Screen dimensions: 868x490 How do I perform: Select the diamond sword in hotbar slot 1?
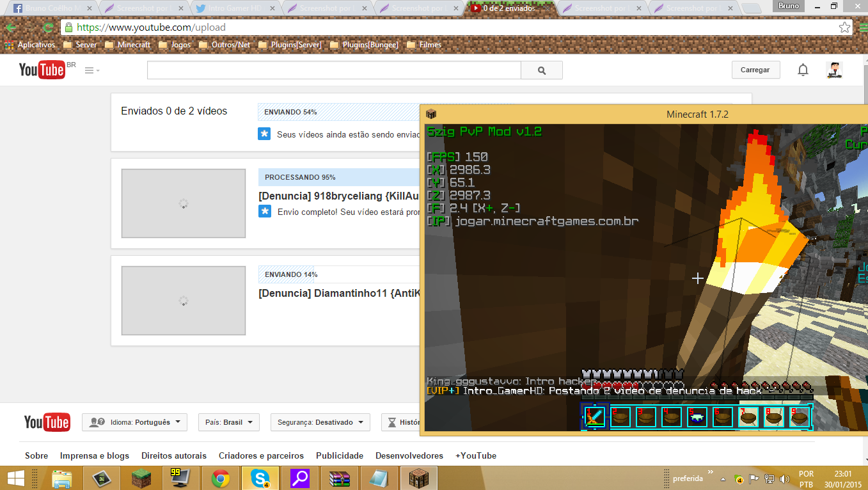click(595, 417)
